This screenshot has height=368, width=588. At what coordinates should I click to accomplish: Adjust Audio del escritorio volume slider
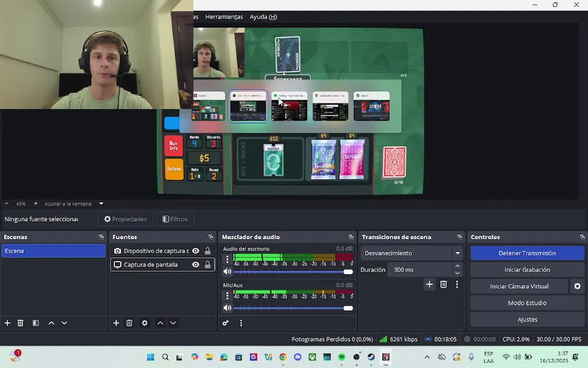(x=293, y=271)
